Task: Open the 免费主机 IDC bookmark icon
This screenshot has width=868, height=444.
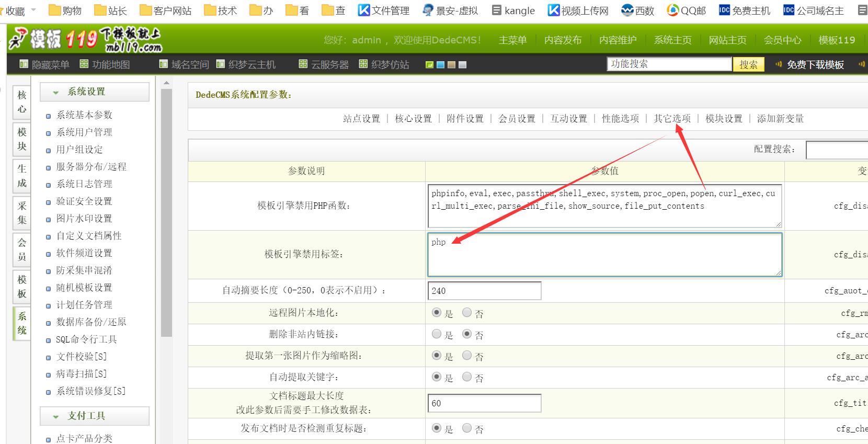Action: 724,10
